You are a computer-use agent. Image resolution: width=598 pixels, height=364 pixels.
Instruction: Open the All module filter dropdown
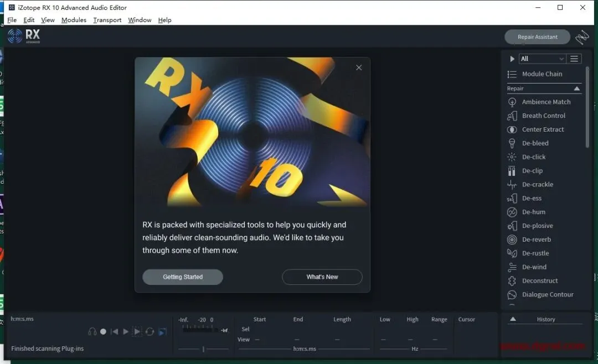pyautogui.click(x=542, y=59)
